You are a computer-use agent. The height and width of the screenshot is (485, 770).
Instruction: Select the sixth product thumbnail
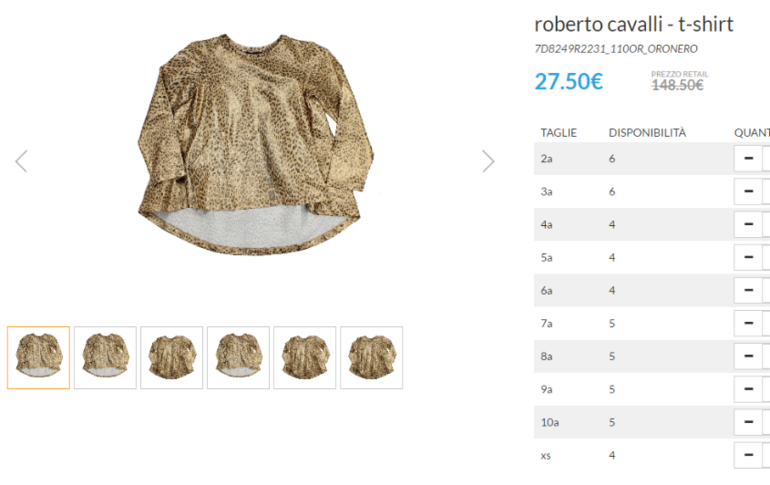[372, 357]
